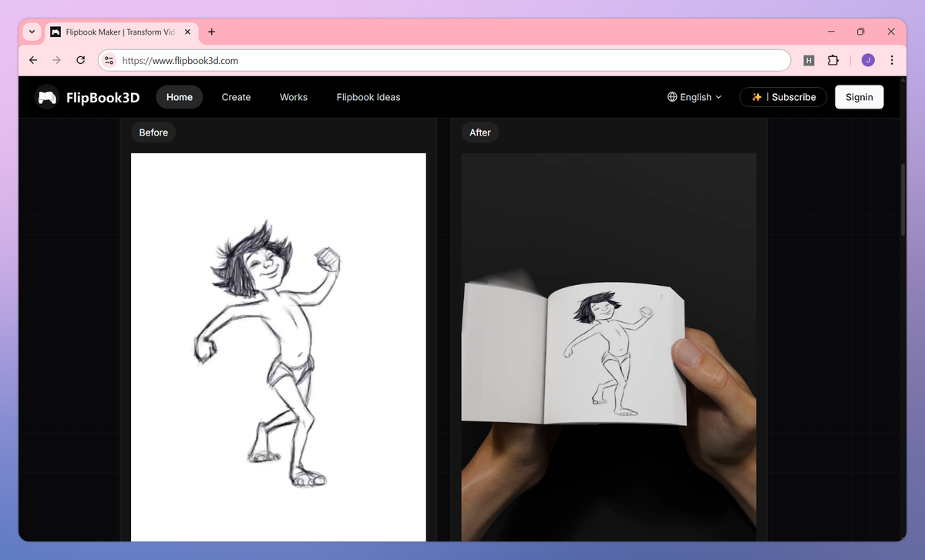Go back using browser back arrow
The width and height of the screenshot is (925, 560).
(33, 60)
